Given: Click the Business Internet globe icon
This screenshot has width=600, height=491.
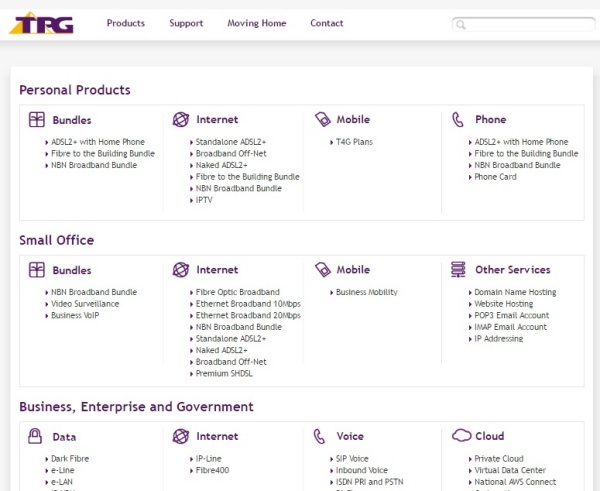Looking at the screenshot, I should click(181, 436).
